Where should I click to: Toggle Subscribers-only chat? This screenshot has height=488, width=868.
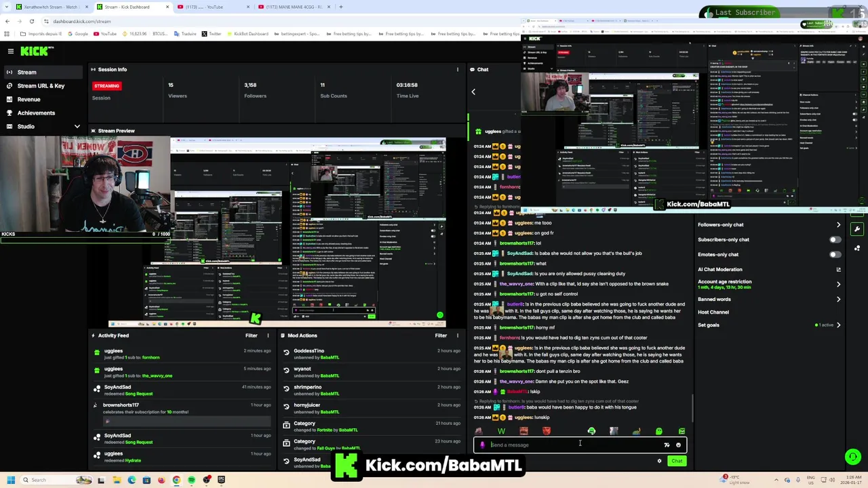tap(835, 239)
